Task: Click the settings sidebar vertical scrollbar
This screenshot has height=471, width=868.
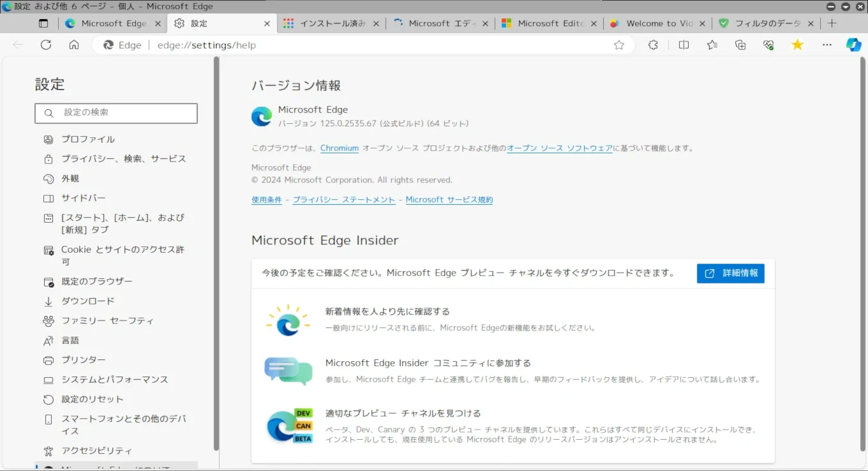Action: (216, 255)
